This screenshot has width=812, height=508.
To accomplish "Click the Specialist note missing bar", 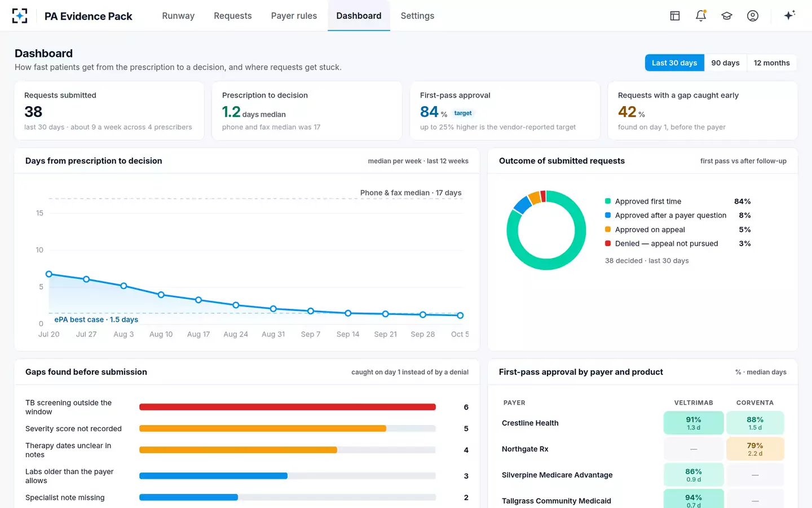I will [x=188, y=497].
